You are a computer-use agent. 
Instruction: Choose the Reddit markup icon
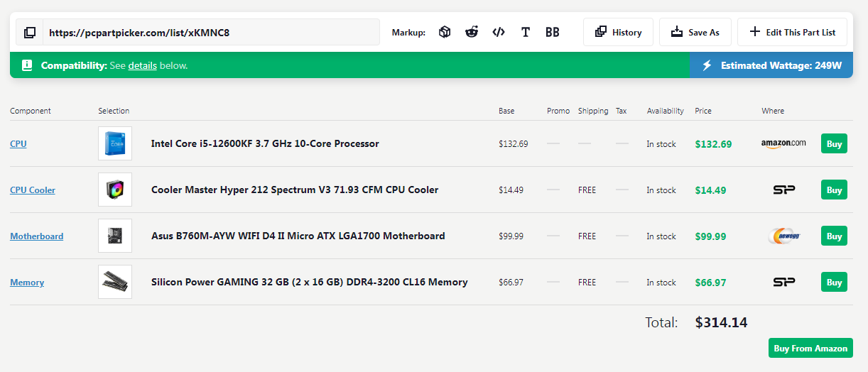(472, 32)
